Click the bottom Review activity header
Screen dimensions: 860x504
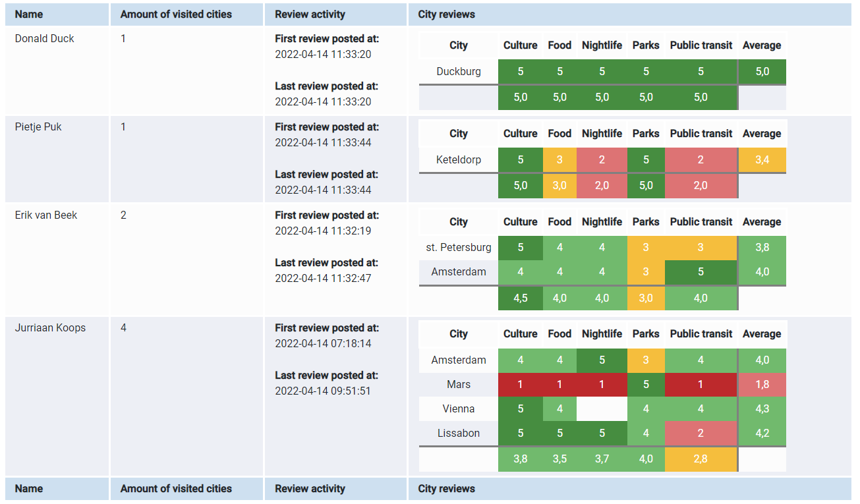click(336, 489)
